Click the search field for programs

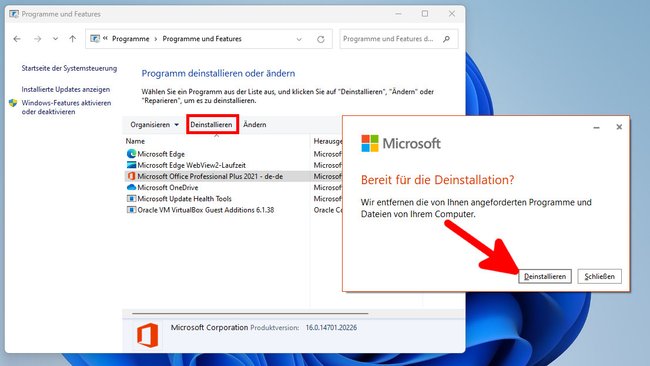398,39
